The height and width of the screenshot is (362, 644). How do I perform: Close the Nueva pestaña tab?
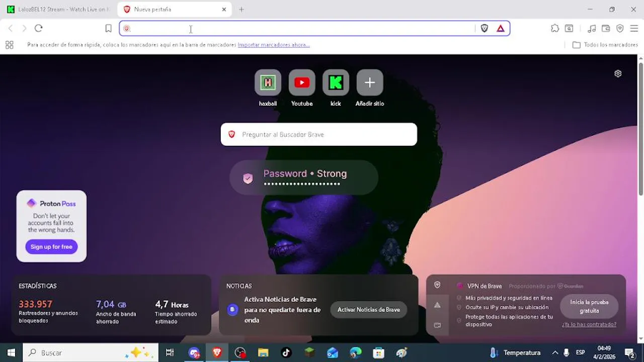224,10
